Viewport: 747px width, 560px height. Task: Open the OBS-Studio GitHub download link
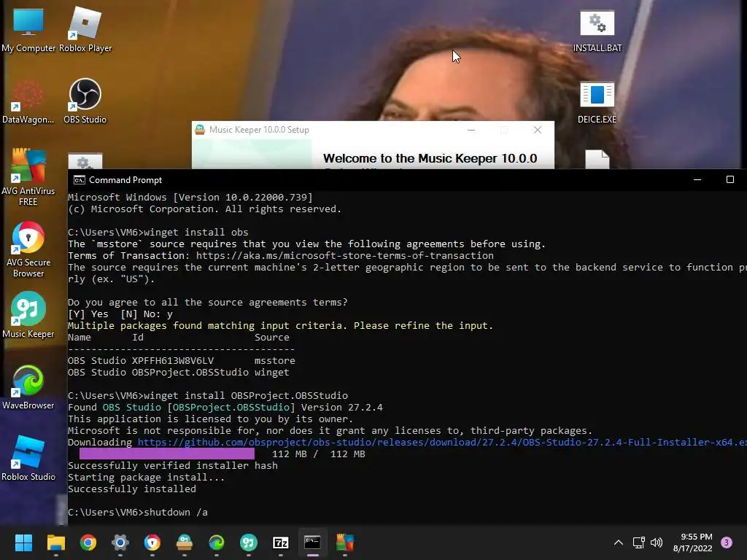point(442,443)
